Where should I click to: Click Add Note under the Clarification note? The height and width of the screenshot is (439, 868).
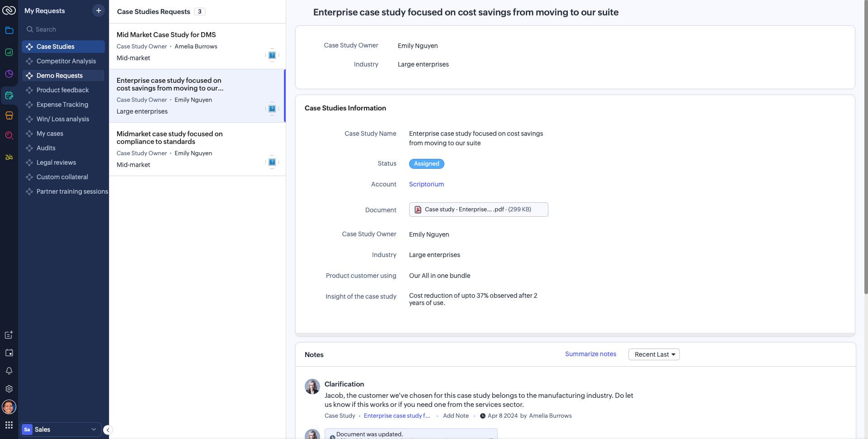(456, 416)
